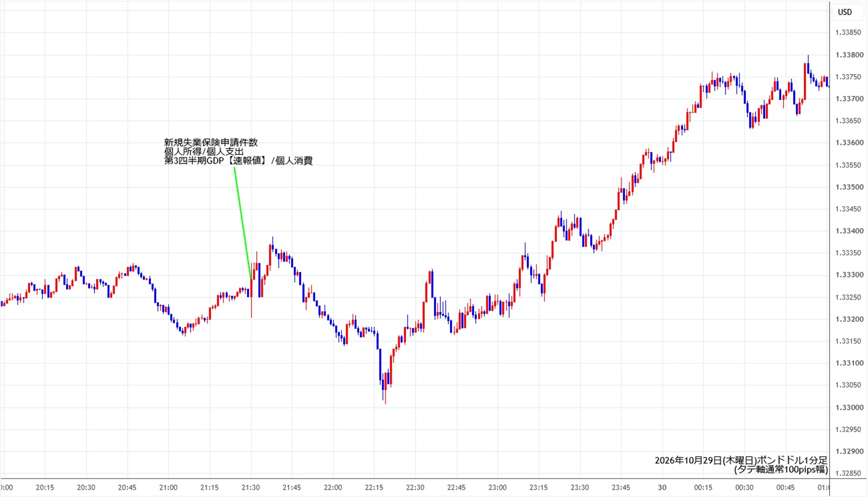Screen dimensions: 868x497
Task: Select the 1.33450 price axis label
Action: (848, 209)
